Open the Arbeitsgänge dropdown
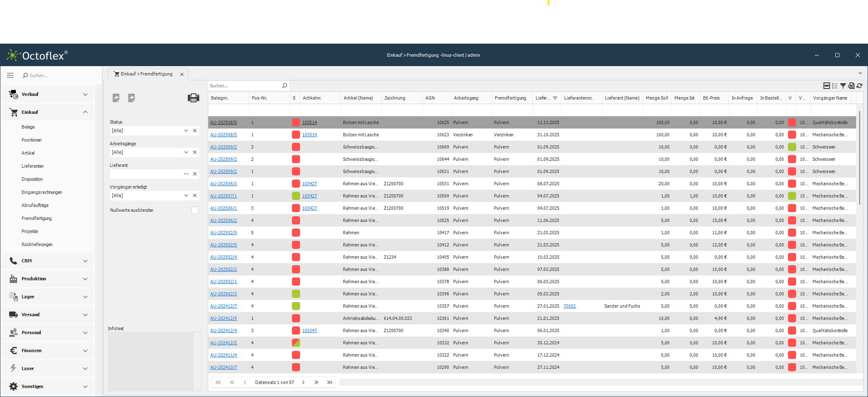 tap(186, 152)
